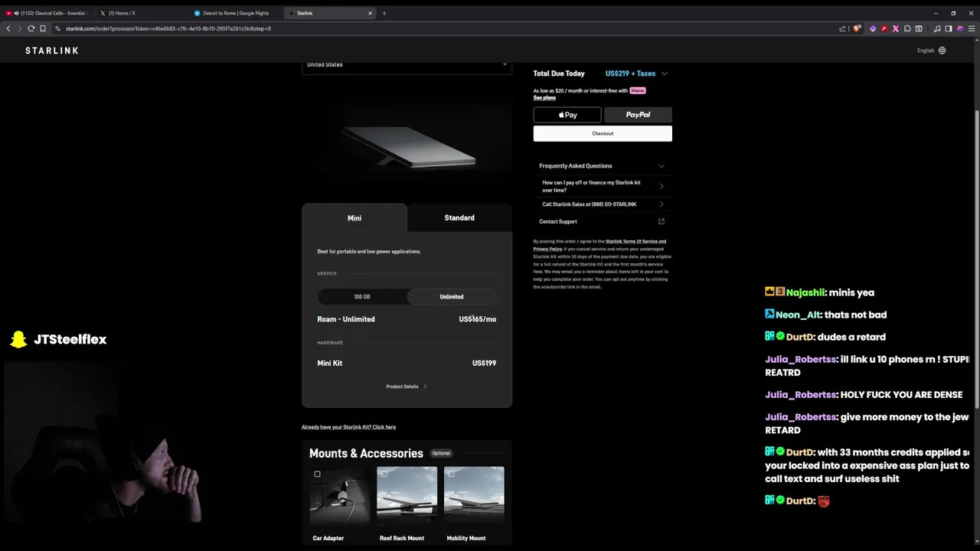Click the Mobility Mount thumbnail image
The image size is (980, 551).
(x=474, y=495)
